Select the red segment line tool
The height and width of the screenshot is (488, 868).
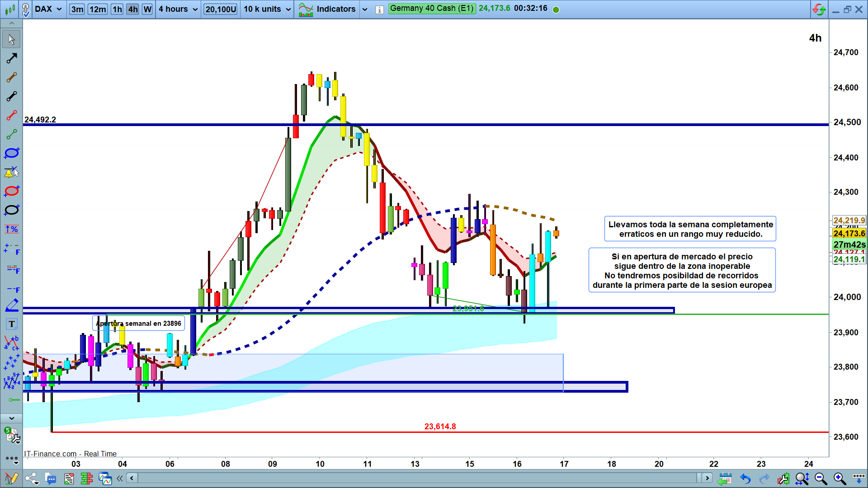[11, 115]
